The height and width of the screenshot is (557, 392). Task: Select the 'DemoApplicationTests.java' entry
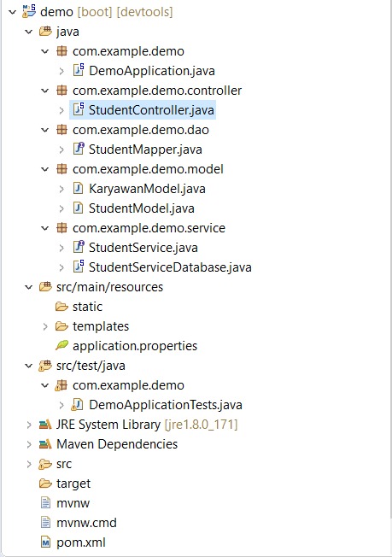(x=166, y=405)
